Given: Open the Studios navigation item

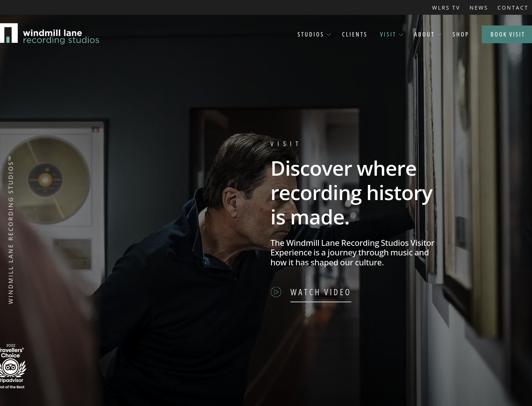Looking at the screenshot, I should (311, 34).
